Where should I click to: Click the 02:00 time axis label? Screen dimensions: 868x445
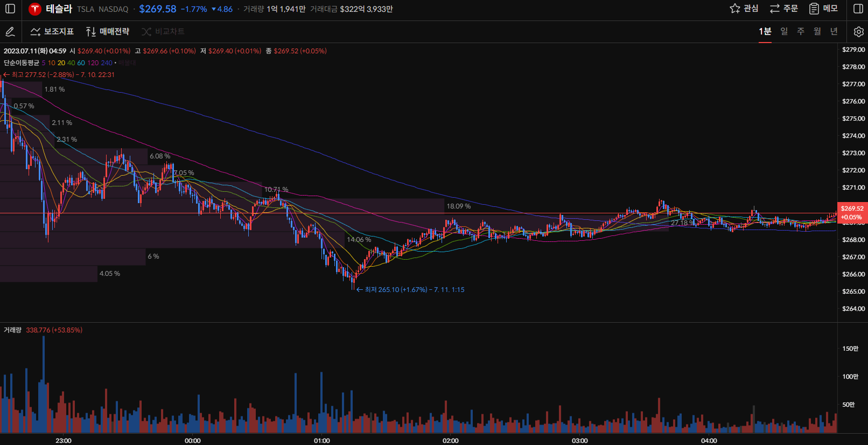(x=451, y=441)
